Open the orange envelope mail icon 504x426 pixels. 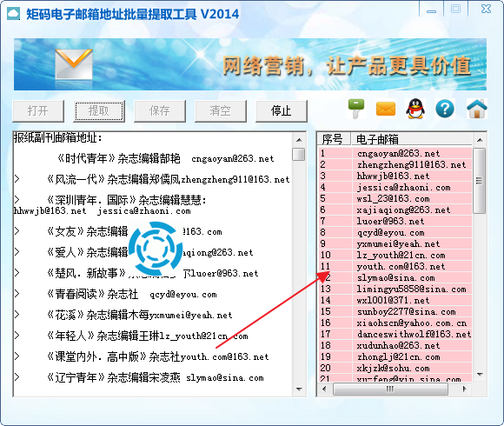click(386, 109)
